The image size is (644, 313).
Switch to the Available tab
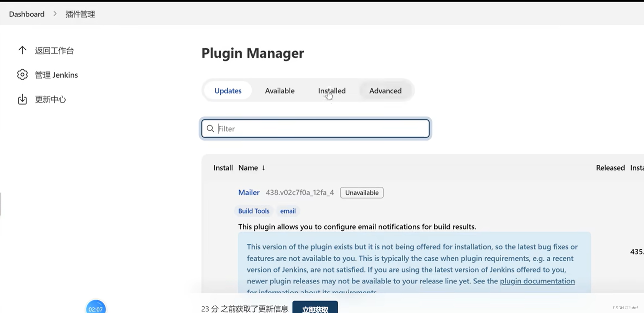280,91
